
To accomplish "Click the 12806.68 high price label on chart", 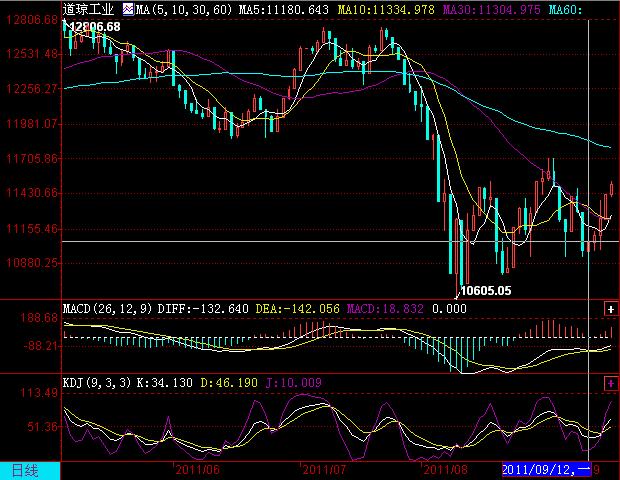I will (x=95, y=26).
